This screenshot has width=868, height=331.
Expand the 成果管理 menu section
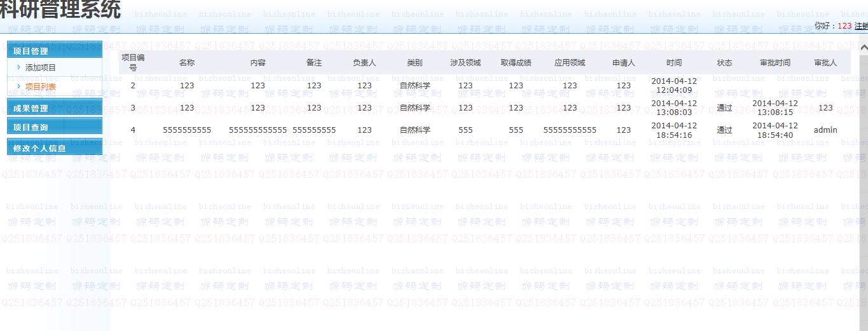[x=54, y=108]
